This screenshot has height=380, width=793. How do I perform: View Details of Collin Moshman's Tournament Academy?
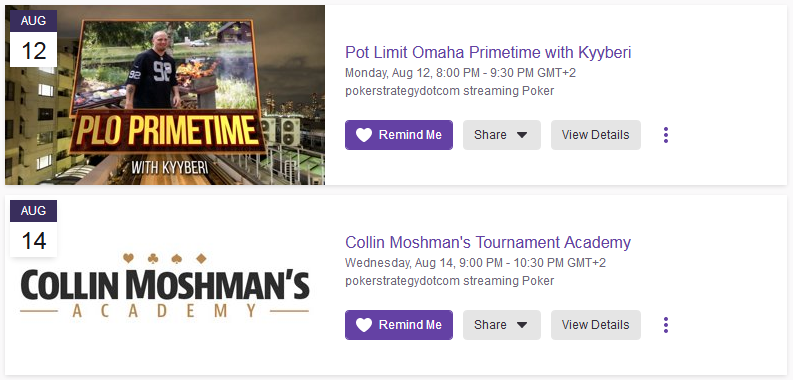tap(596, 325)
